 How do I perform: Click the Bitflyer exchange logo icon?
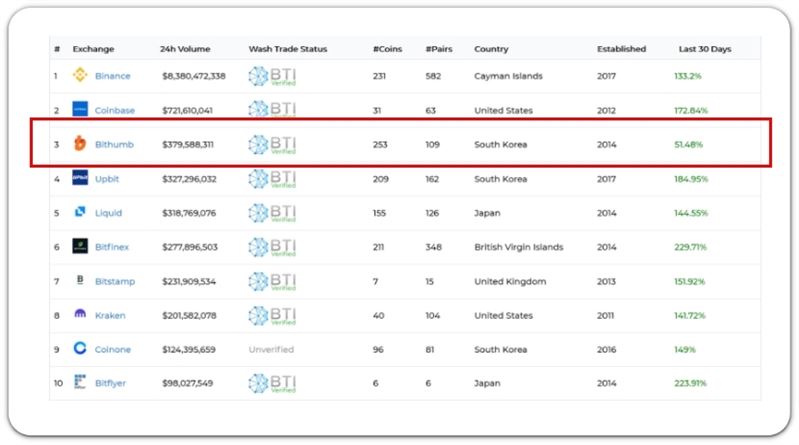coord(80,382)
